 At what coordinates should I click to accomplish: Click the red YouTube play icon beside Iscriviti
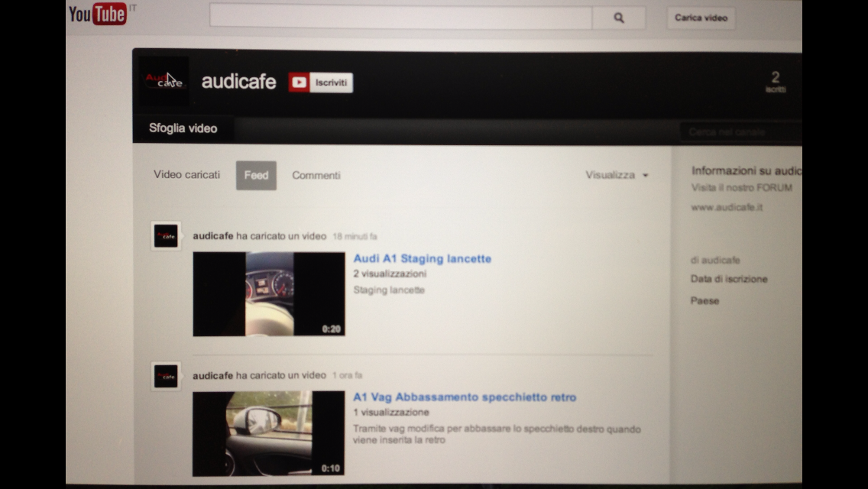299,83
